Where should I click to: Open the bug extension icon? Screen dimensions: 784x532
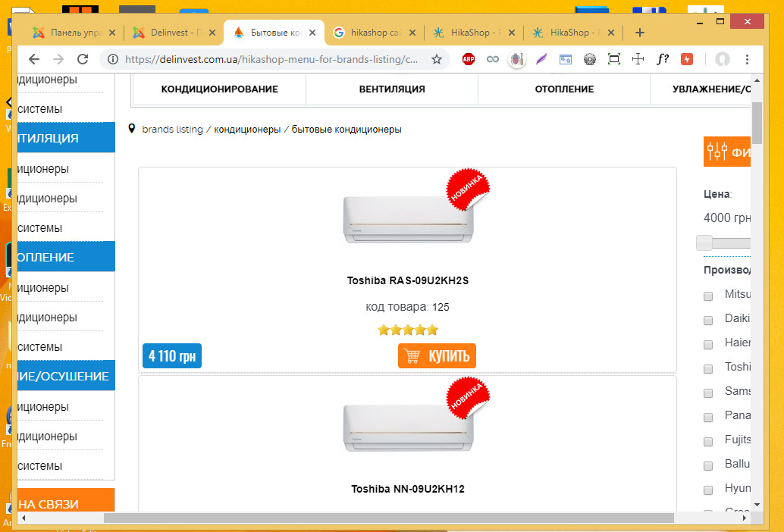pos(516,59)
